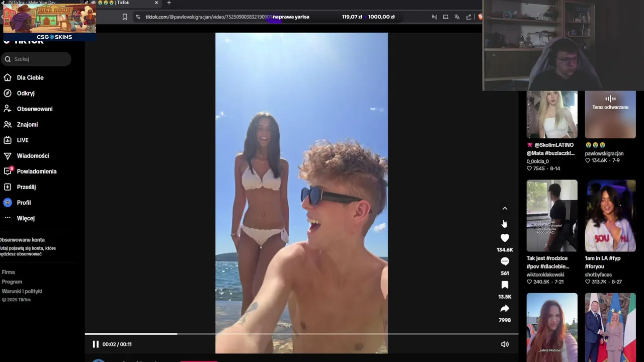Click username 0_0olcia_0
The width and height of the screenshot is (644, 362).
538,161
